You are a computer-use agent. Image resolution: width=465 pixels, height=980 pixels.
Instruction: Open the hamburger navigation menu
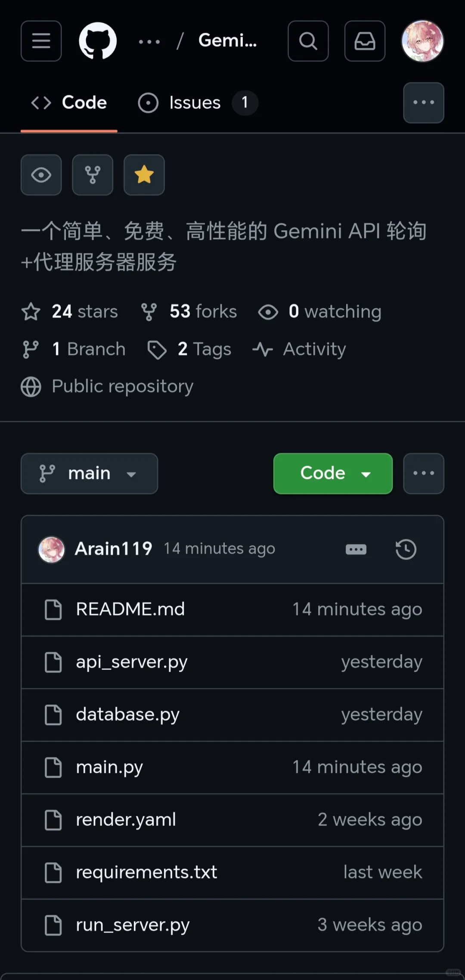41,41
